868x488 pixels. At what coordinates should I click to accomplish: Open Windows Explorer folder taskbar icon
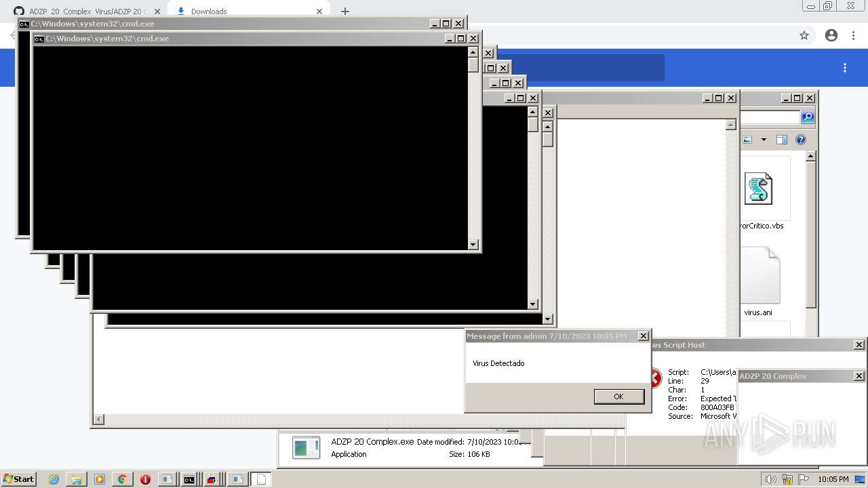(77, 479)
